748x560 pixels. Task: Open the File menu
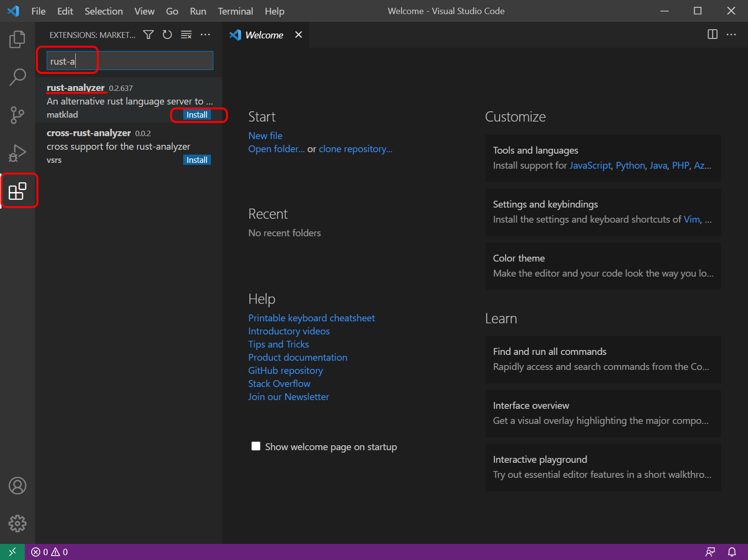[x=38, y=11]
